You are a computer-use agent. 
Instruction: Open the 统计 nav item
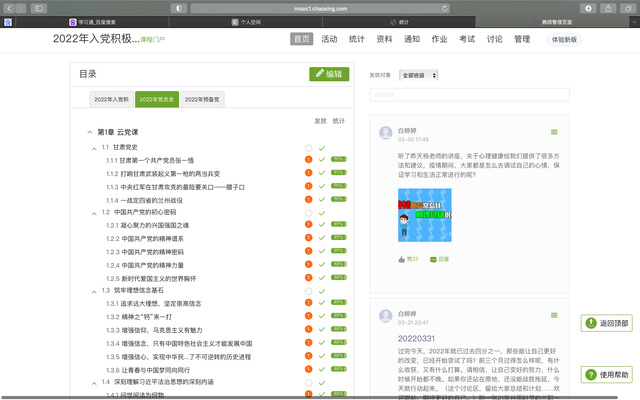[356, 39]
